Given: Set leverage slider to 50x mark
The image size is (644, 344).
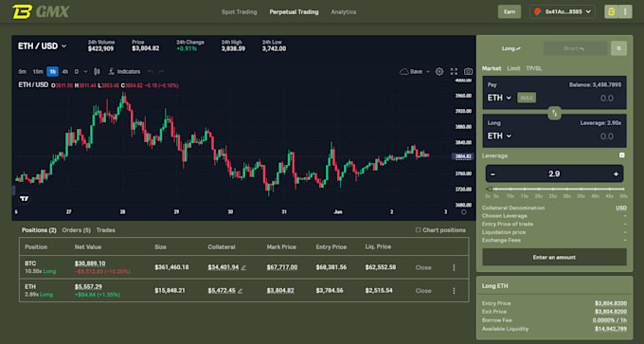Looking at the screenshot, I should [623, 189].
